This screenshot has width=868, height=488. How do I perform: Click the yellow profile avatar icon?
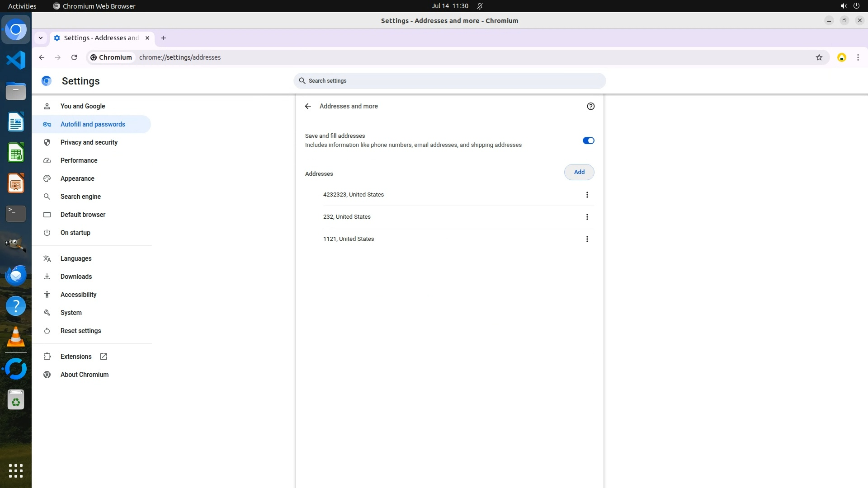point(841,57)
